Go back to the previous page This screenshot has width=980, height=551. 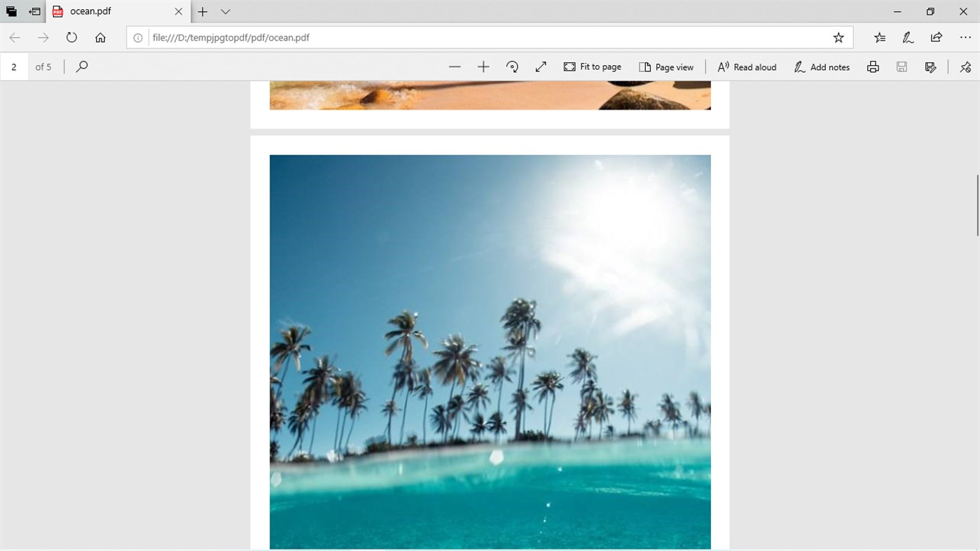tap(15, 37)
